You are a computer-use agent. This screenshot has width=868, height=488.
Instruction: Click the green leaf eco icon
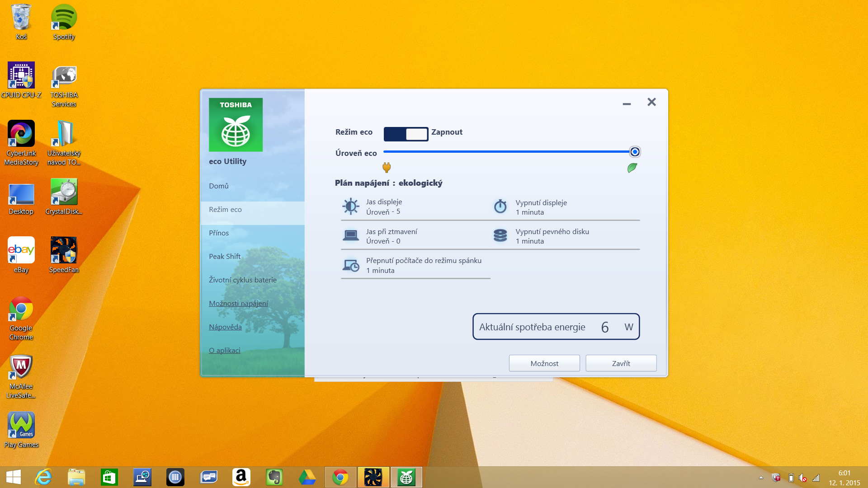click(632, 168)
